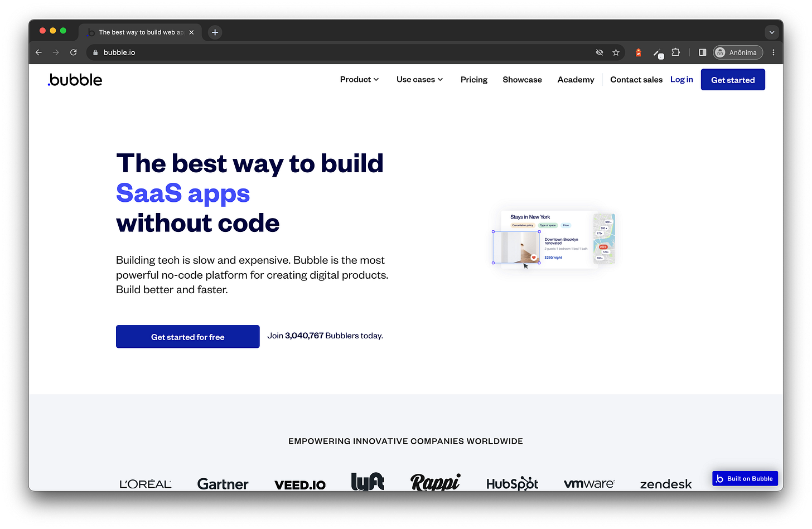The width and height of the screenshot is (812, 529).
Task: Click the HubSpot logo
Action: [512, 483]
